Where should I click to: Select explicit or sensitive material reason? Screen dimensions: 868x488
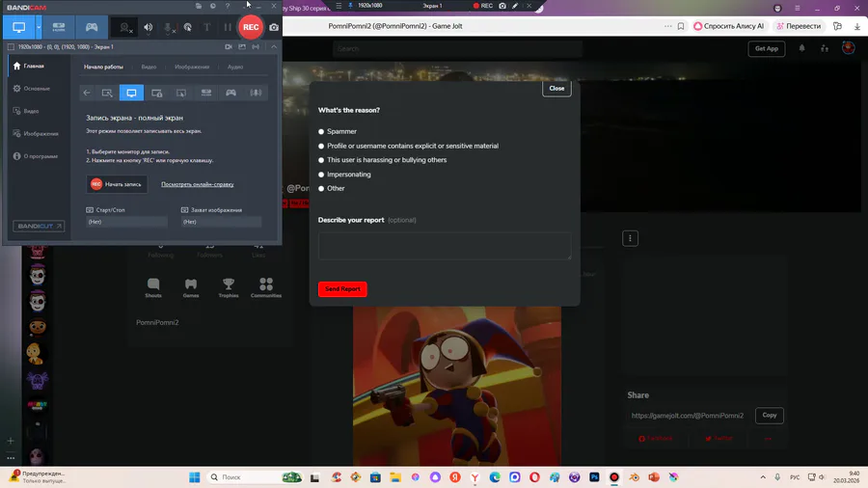321,146
